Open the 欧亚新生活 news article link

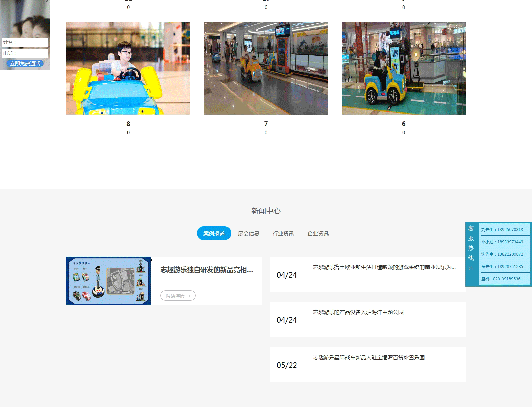[384, 267]
